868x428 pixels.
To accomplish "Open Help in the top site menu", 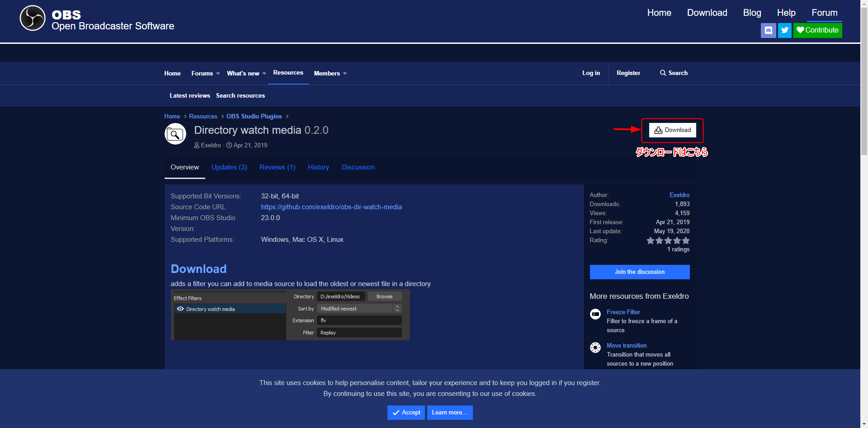I will click(x=786, y=13).
